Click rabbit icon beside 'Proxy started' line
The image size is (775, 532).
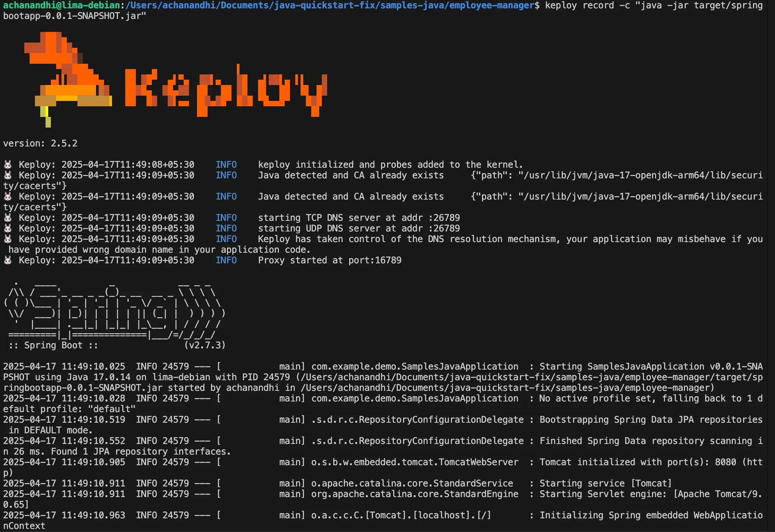tap(8, 260)
